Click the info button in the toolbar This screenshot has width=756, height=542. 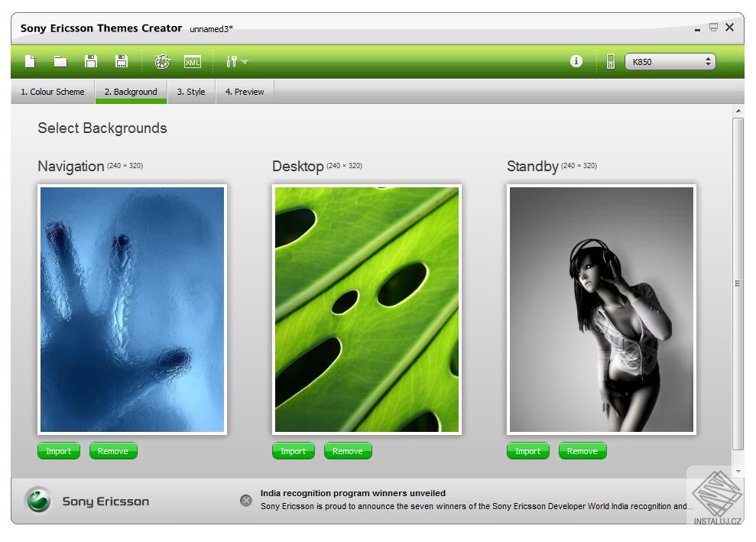tap(576, 62)
